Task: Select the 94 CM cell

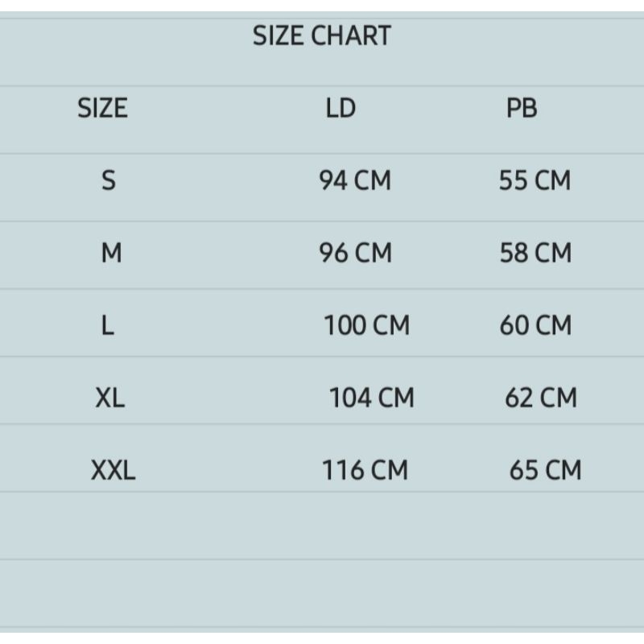Action: coord(355,180)
